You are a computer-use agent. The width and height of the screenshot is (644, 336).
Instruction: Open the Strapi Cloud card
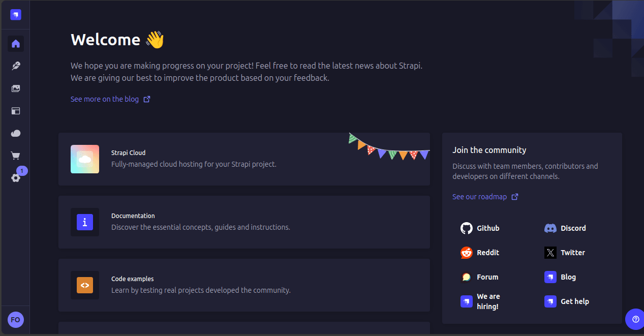coord(244,159)
